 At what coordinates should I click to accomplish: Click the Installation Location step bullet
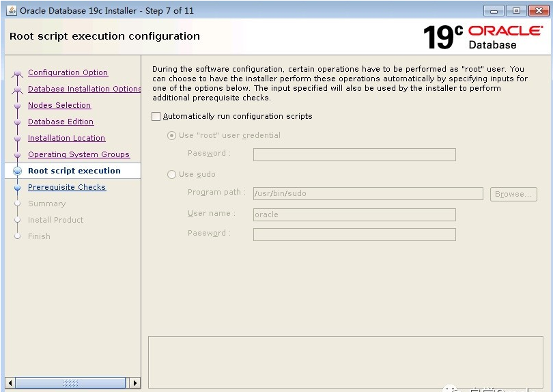pos(17,138)
